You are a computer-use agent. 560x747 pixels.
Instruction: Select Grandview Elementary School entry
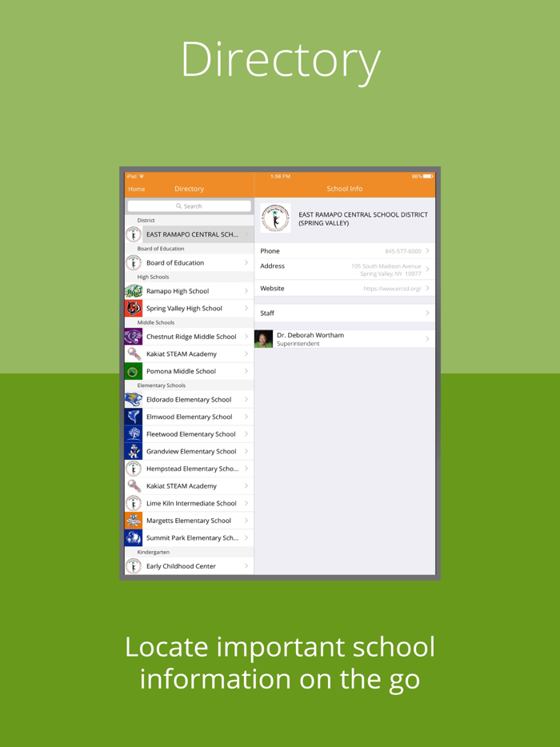(x=190, y=451)
